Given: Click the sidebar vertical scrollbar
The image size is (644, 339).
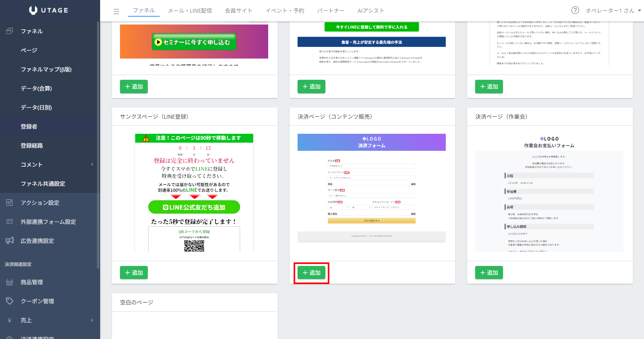Looking at the screenshot, I should 98,145.
